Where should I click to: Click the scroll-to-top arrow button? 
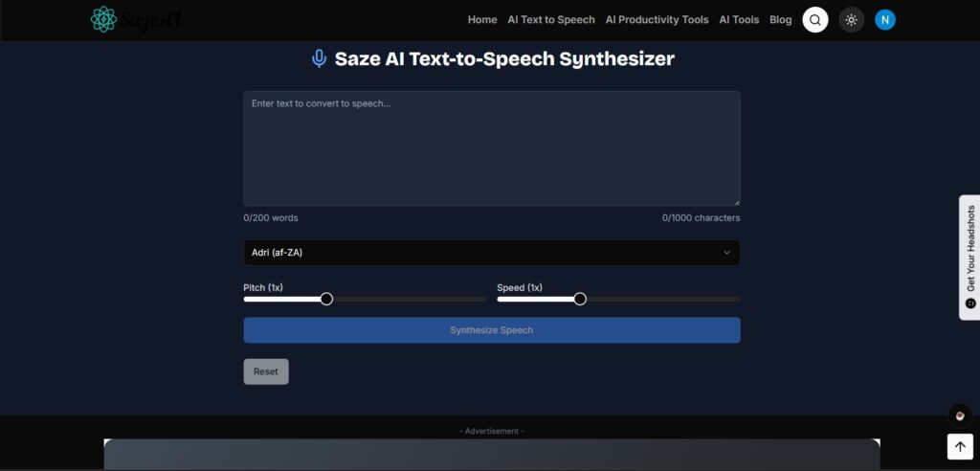pos(959,446)
